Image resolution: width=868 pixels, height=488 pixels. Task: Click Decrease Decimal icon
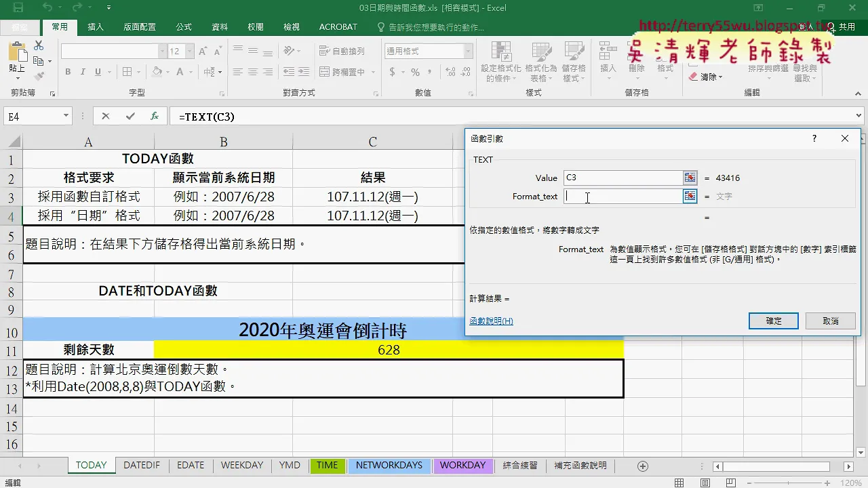tap(465, 72)
